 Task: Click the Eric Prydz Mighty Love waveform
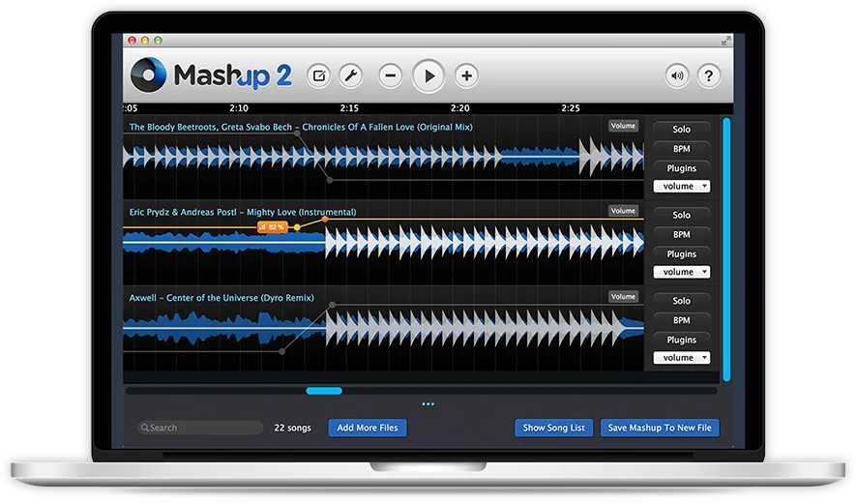383,242
